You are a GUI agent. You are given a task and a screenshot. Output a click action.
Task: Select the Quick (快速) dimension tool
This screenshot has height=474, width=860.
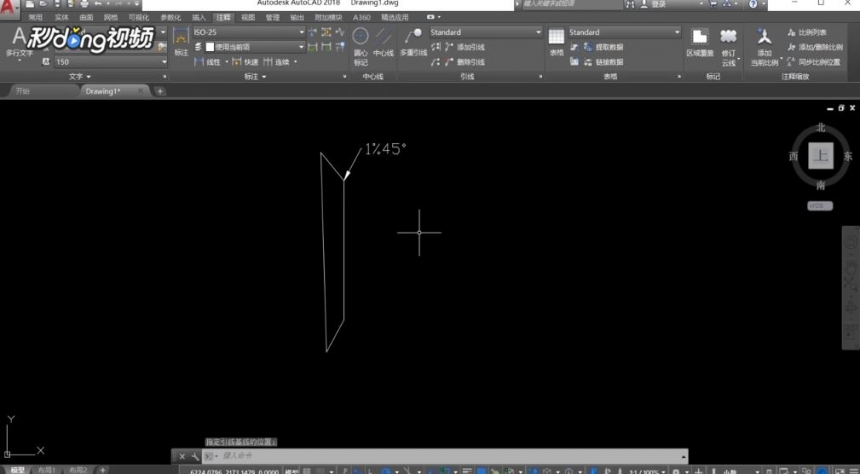[245, 62]
